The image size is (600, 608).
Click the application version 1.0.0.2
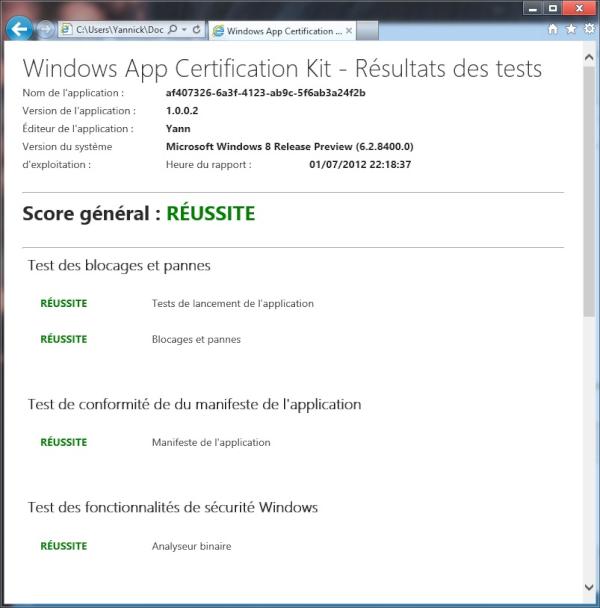pos(182,111)
